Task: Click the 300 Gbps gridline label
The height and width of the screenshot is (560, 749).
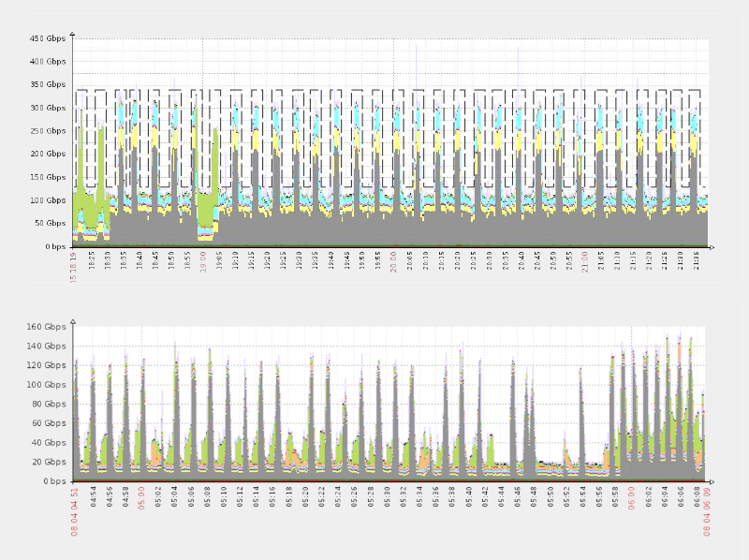Action: coord(51,108)
